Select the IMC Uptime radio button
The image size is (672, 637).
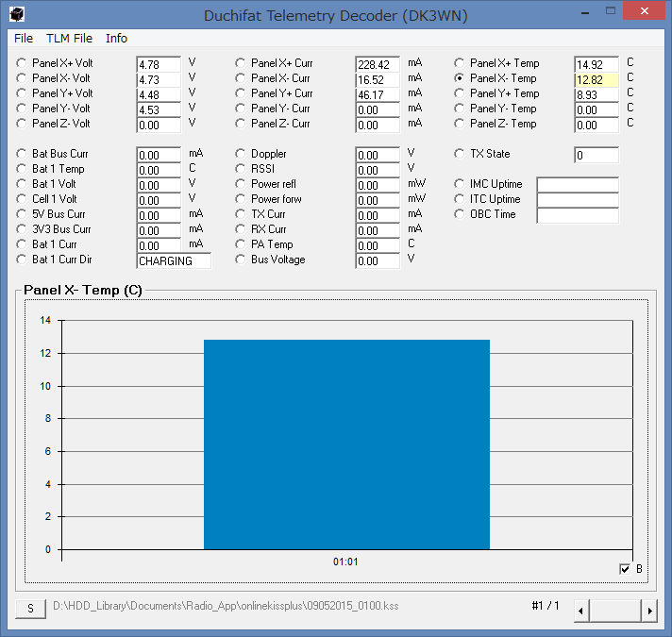(459, 184)
